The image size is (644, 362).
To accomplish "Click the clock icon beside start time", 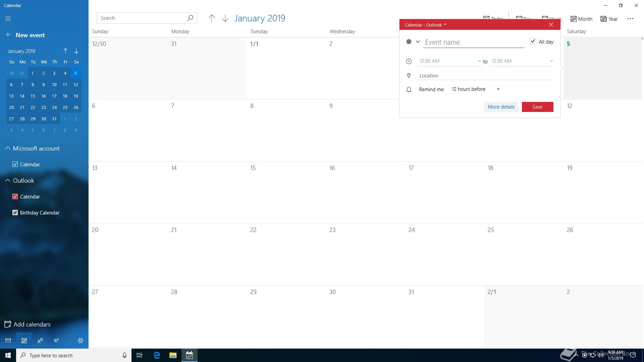I will tap(409, 61).
